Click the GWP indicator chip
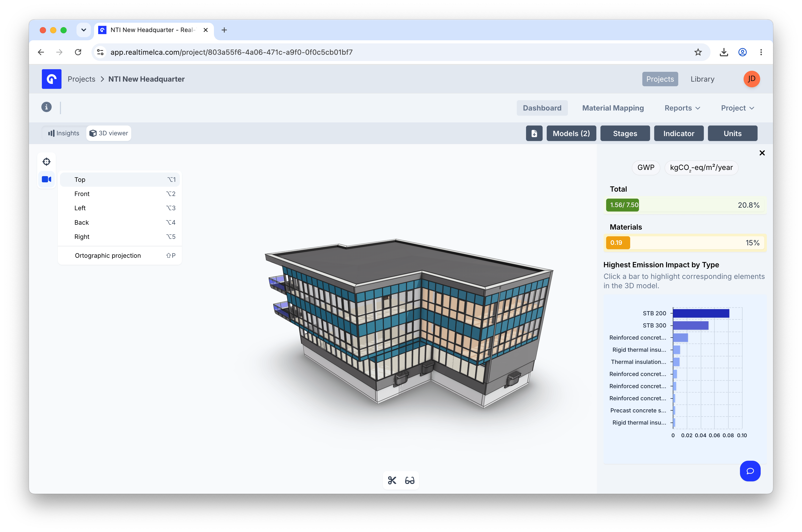Viewport: 802px width, 532px height. click(x=645, y=168)
